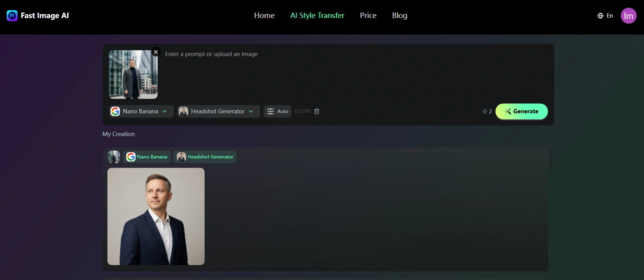Click the trash icon to clear prompt
Image resolution: width=644 pixels, height=280 pixels.
point(317,111)
